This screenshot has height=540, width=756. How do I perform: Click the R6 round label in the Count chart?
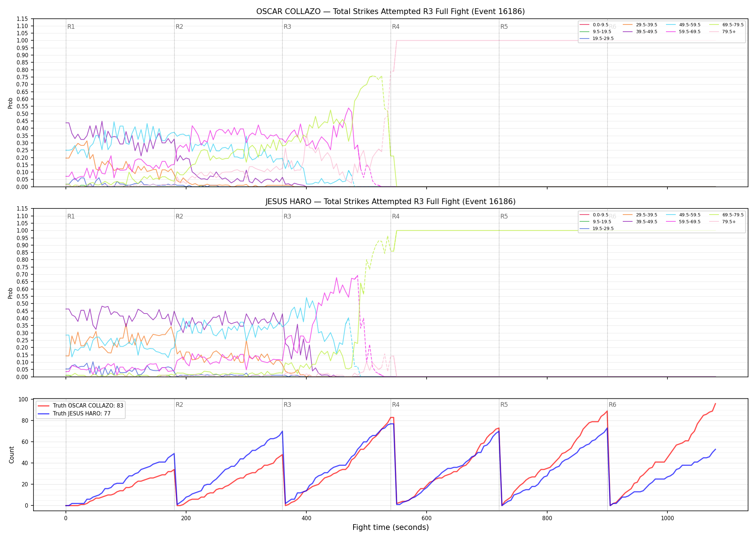click(x=612, y=405)
